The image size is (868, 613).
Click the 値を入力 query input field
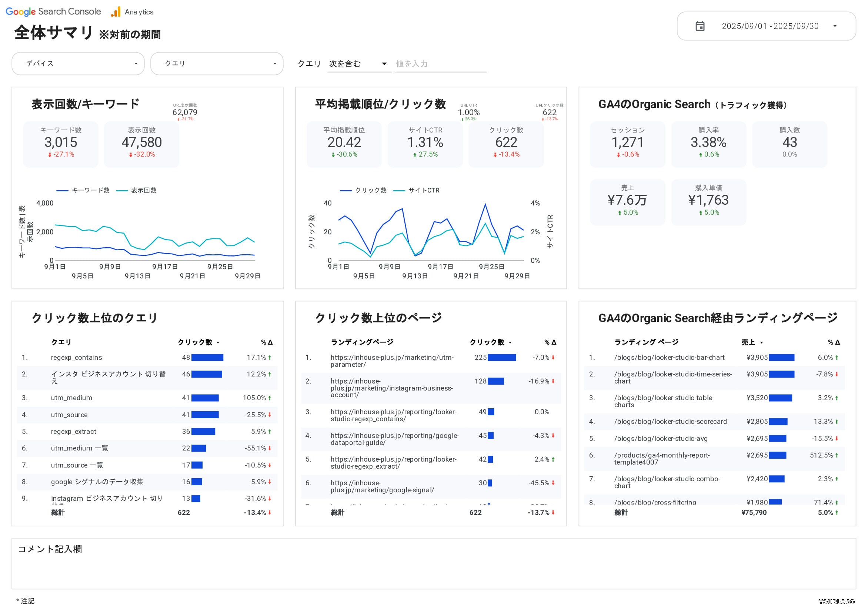[x=440, y=64]
